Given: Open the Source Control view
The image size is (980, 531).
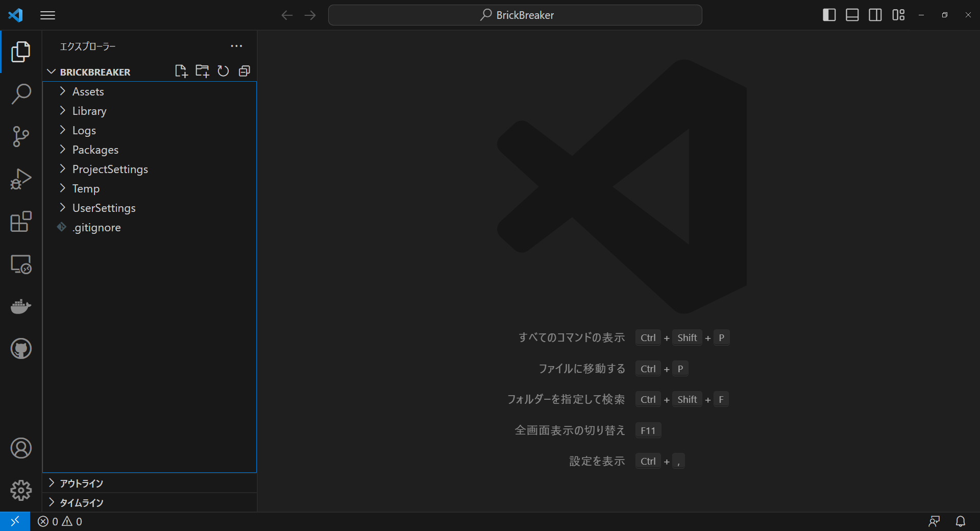Looking at the screenshot, I should (x=21, y=136).
